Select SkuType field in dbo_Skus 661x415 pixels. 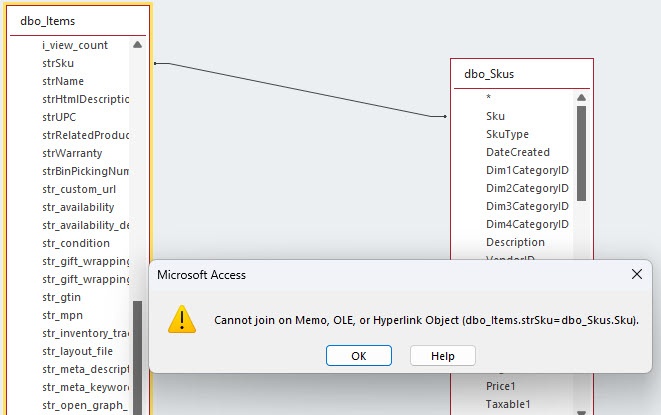507,134
